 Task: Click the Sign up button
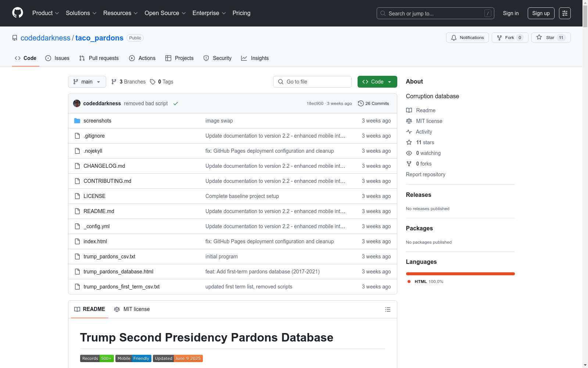click(541, 13)
